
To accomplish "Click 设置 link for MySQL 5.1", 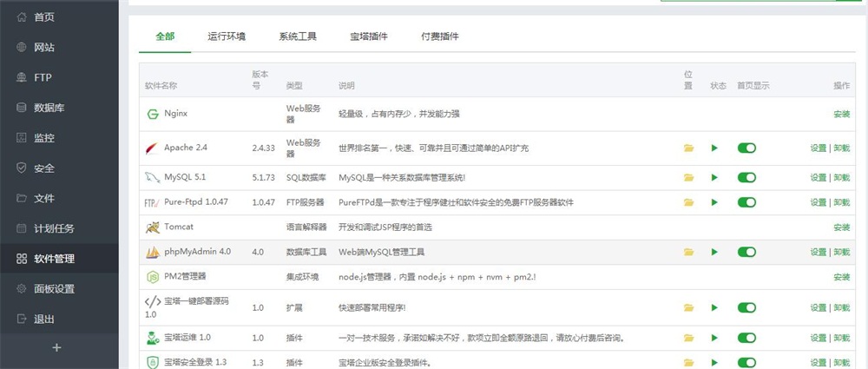I will click(819, 177).
